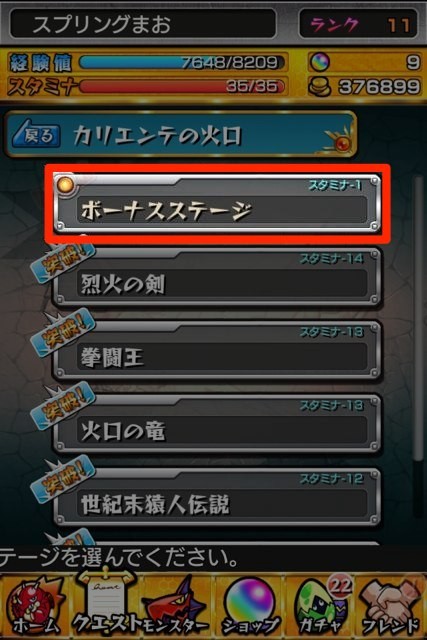Click the スタミナ red gauge bar
The height and width of the screenshot is (640, 427).
click(x=182, y=86)
